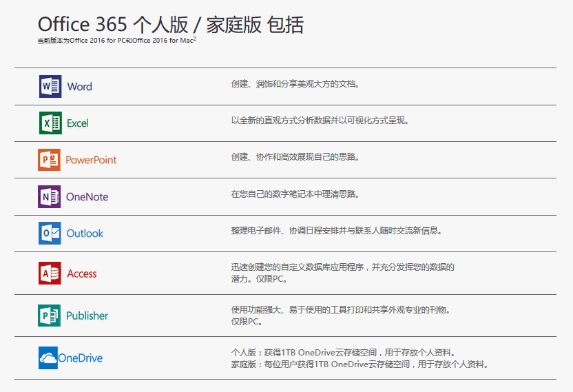Click the Access description starting with '迅速创建您的自定义数据库'

343,273
